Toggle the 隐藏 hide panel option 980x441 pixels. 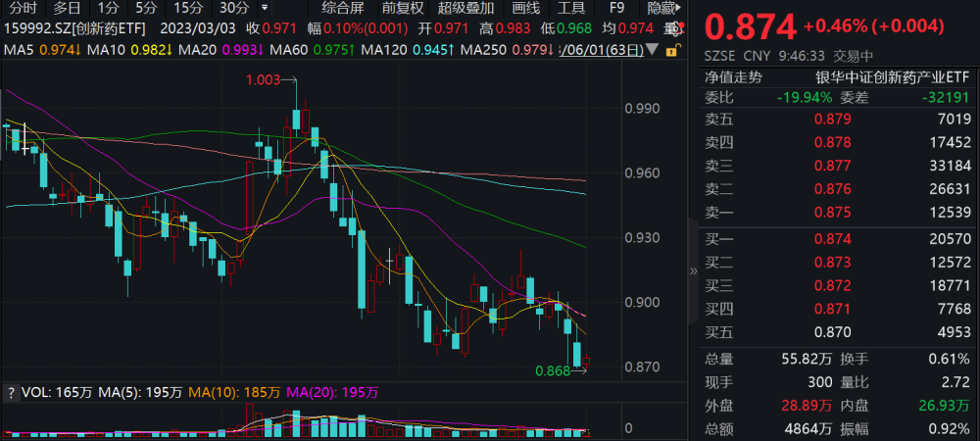661,8
